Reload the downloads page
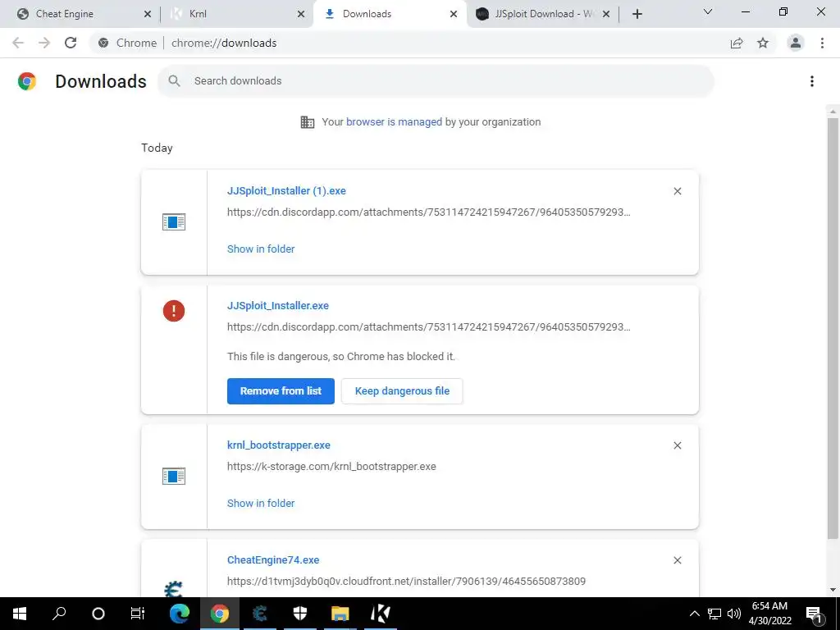 (x=71, y=43)
